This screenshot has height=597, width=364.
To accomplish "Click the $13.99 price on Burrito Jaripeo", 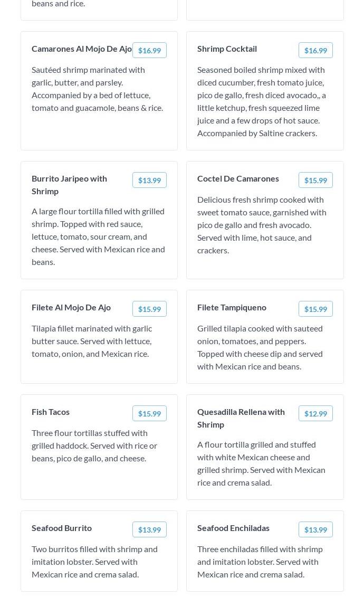I will click(149, 180).
